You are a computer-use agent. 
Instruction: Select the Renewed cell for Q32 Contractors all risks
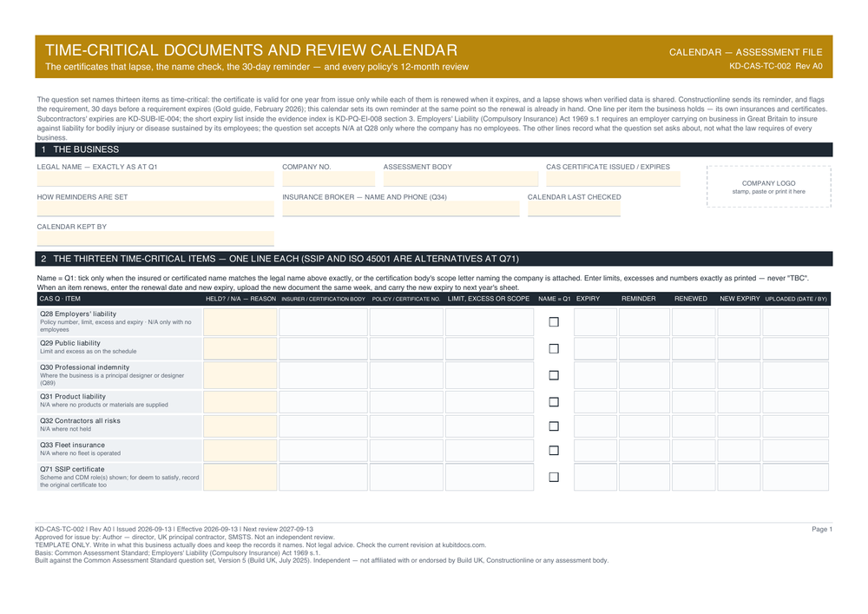click(694, 426)
